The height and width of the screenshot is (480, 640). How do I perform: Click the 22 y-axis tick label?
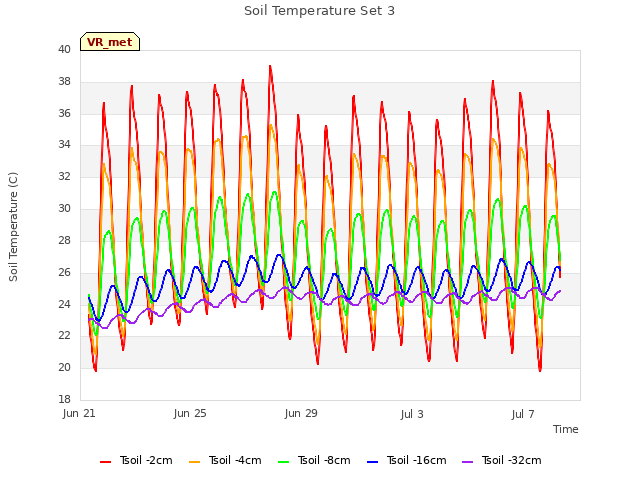64,336
